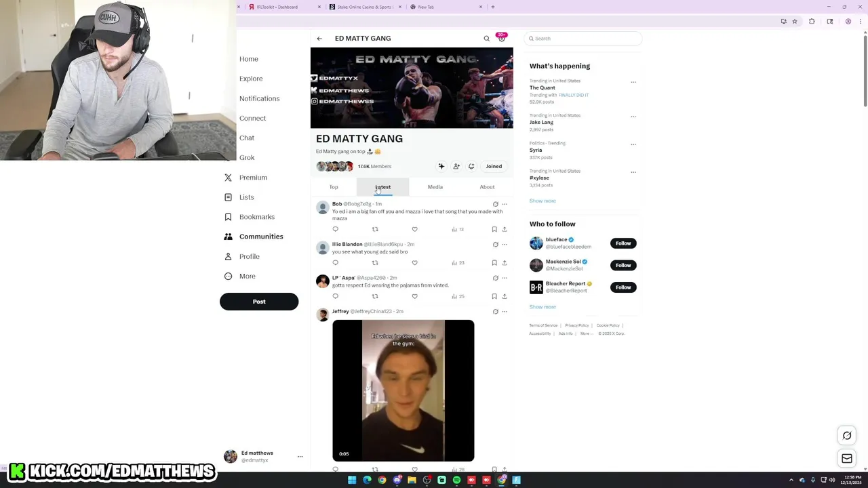The width and height of the screenshot is (868, 488).
Task: Toggle community notifications bell icon
Action: click(471, 166)
